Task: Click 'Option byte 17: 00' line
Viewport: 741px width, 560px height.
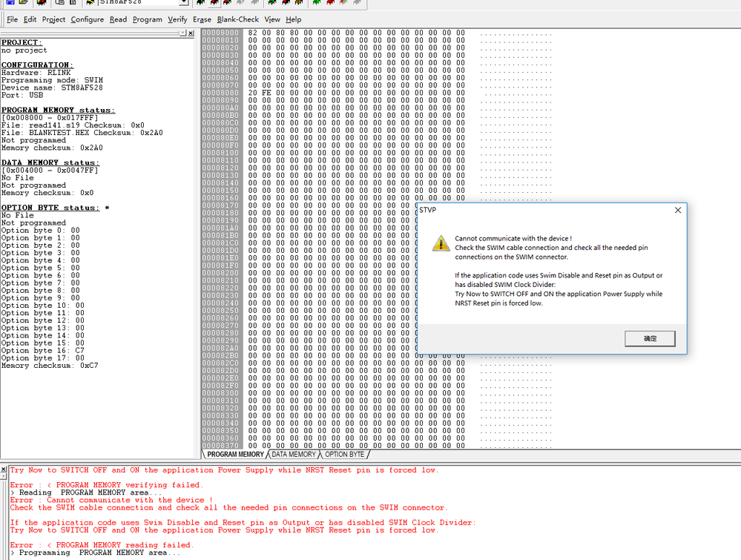Action: point(43,358)
